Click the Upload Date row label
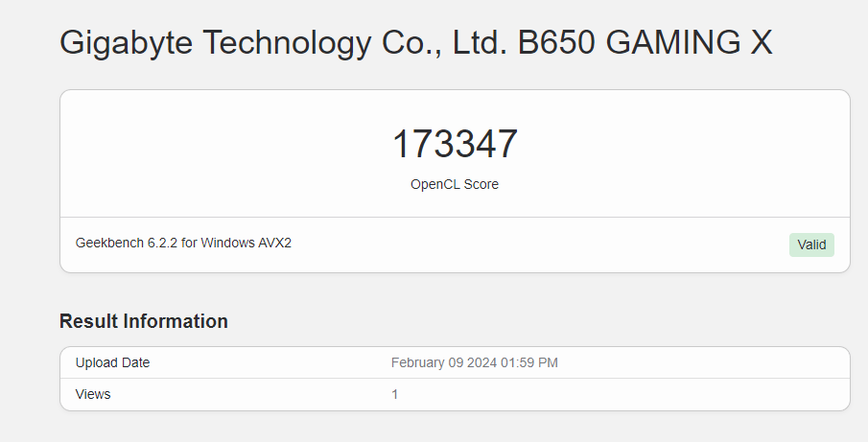The image size is (868, 442). point(113,362)
